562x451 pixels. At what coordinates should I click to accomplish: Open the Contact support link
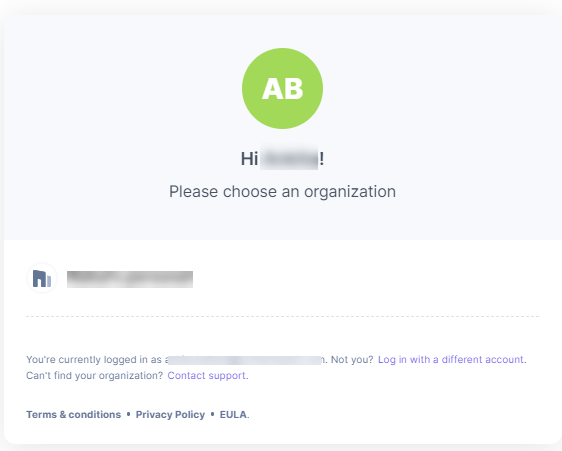pyautogui.click(x=207, y=375)
